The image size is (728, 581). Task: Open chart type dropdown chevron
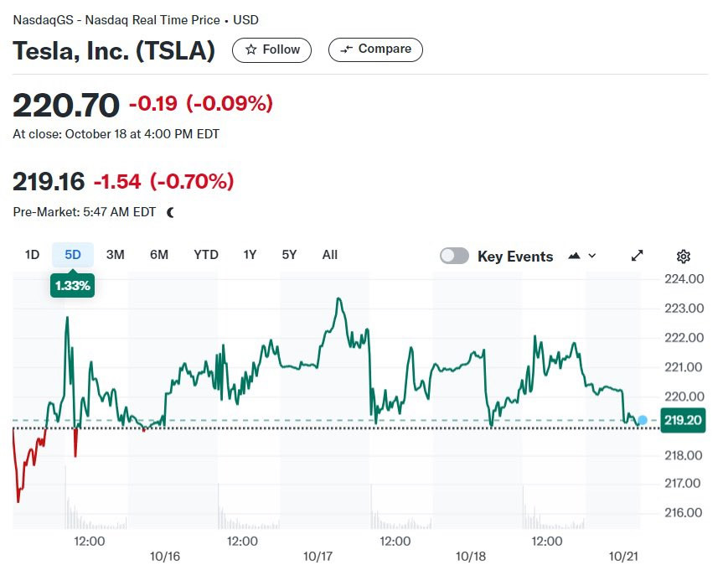click(x=592, y=256)
